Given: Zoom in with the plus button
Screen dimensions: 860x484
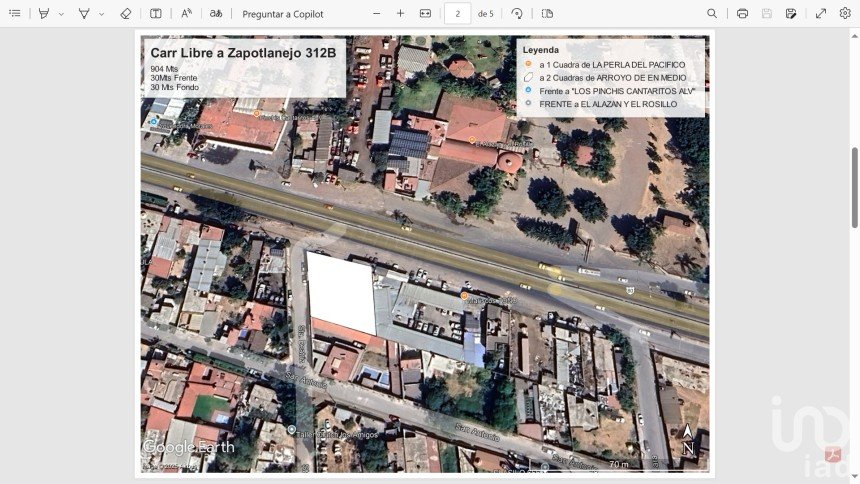Looking at the screenshot, I should pyautogui.click(x=400, y=14).
